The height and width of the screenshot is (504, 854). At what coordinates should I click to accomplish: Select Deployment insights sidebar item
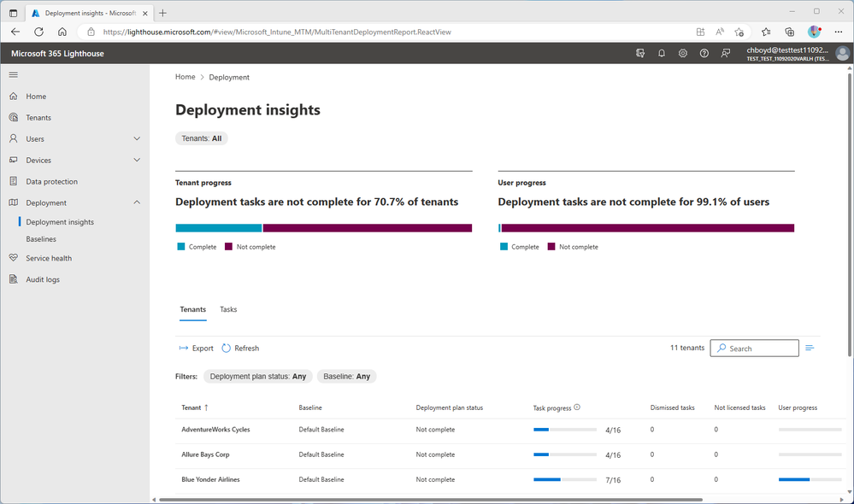click(60, 222)
